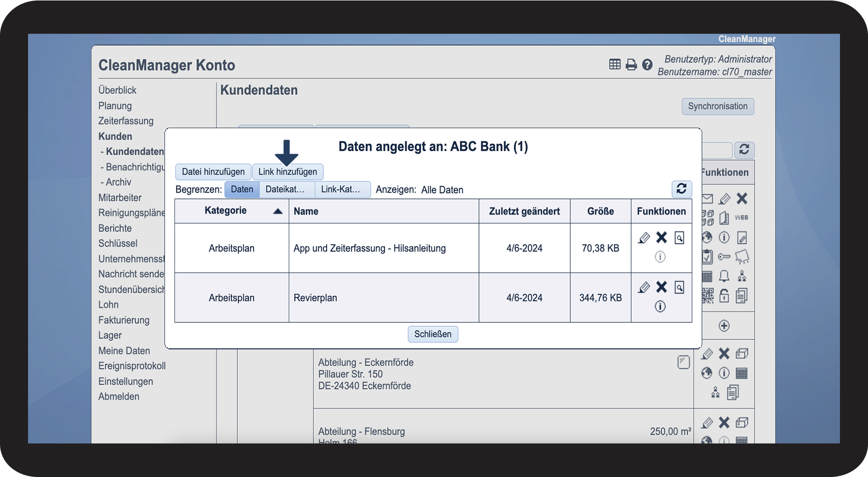This screenshot has height=477, width=868.
Task: Show info for Revierplan file
Action: tap(660, 307)
